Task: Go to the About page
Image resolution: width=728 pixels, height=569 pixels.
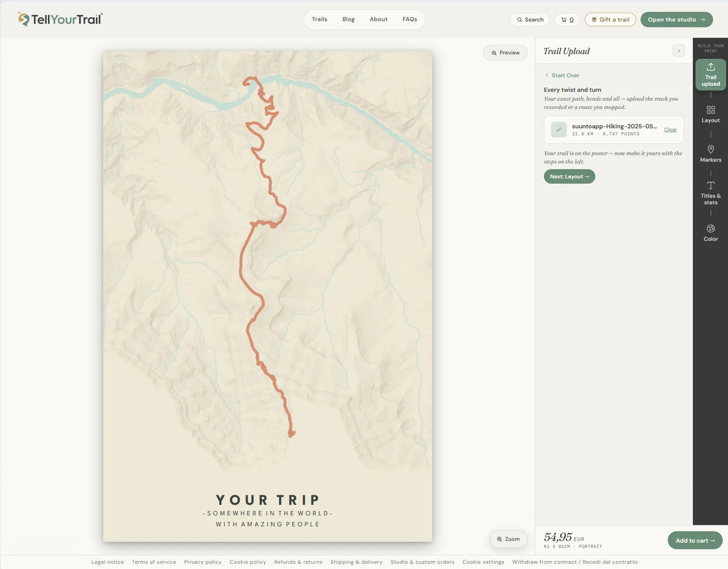Action: click(379, 19)
